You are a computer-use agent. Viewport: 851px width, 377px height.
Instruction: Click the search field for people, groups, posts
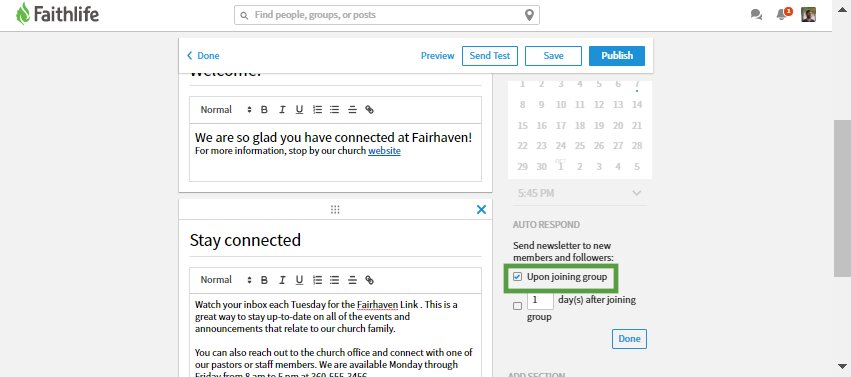coord(386,15)
